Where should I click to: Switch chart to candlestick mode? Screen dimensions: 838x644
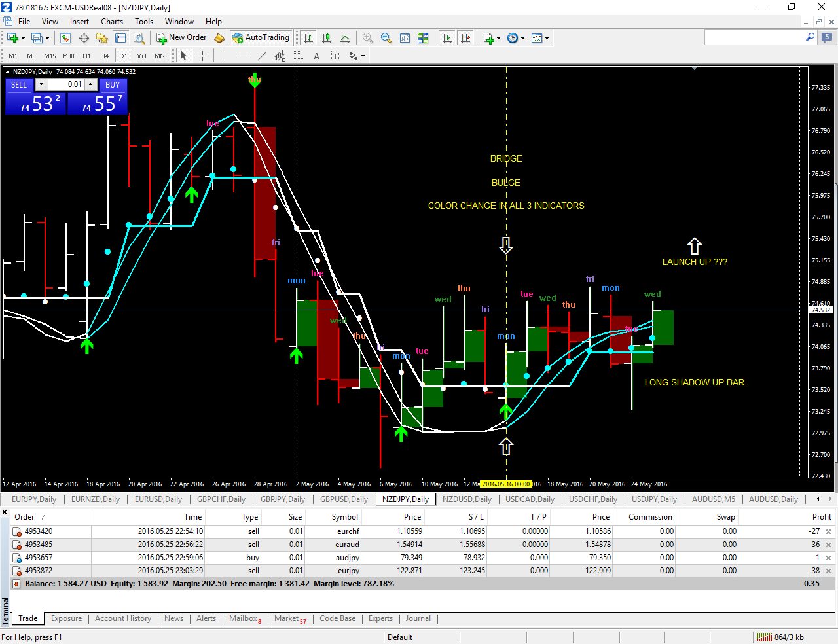327,38
